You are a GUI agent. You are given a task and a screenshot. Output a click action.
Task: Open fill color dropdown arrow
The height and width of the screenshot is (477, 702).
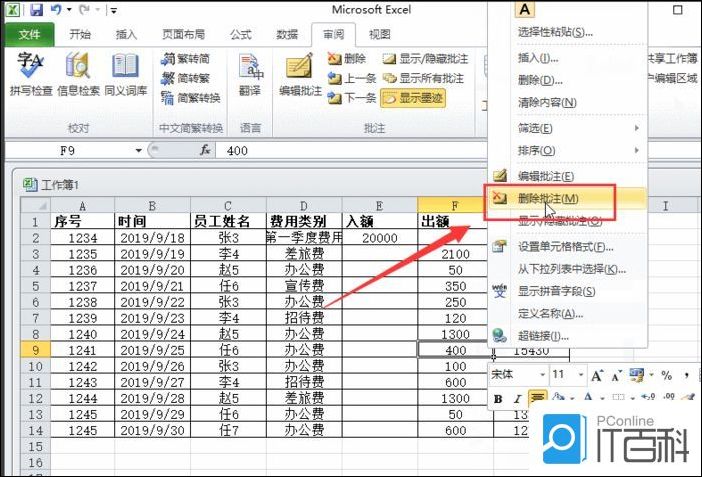click(x=573, y=398)
